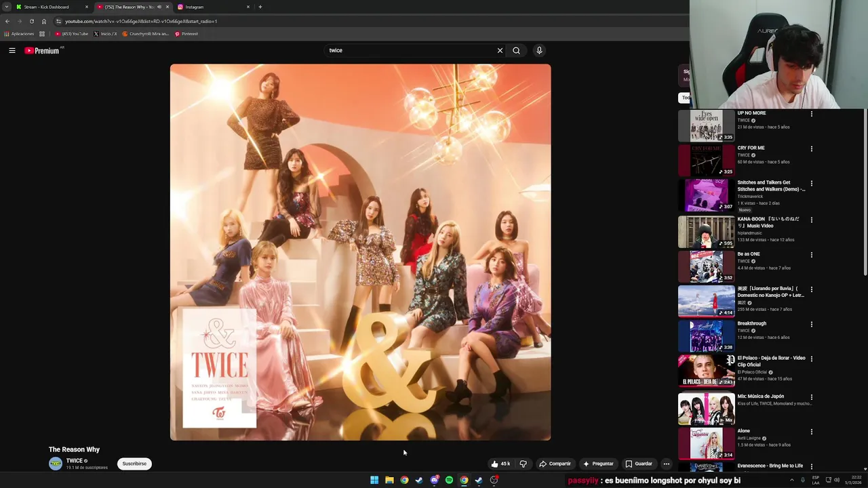
Task: Open options for Snitches and Talkers video
Action: tap(811, 183)
